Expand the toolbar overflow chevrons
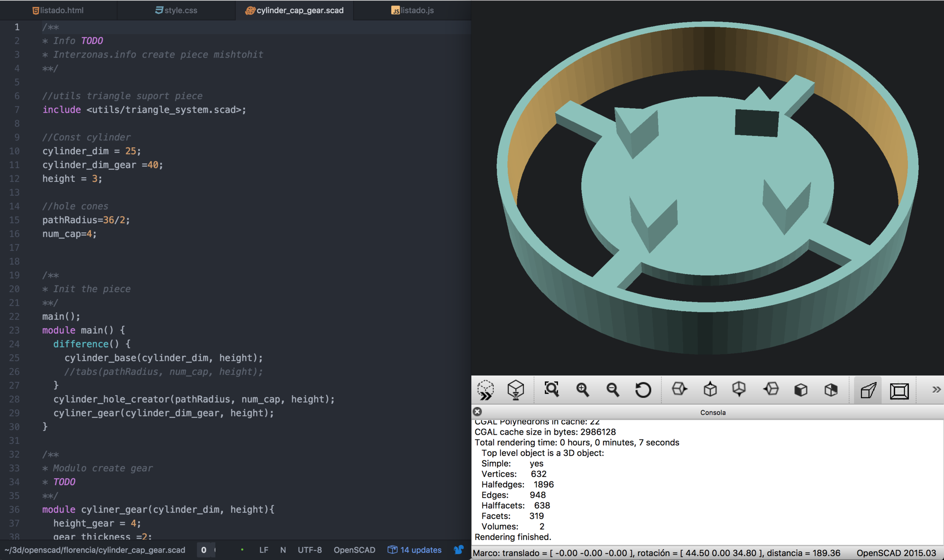Viewport: 944px width, 560px height. click(x=936, y=390)
